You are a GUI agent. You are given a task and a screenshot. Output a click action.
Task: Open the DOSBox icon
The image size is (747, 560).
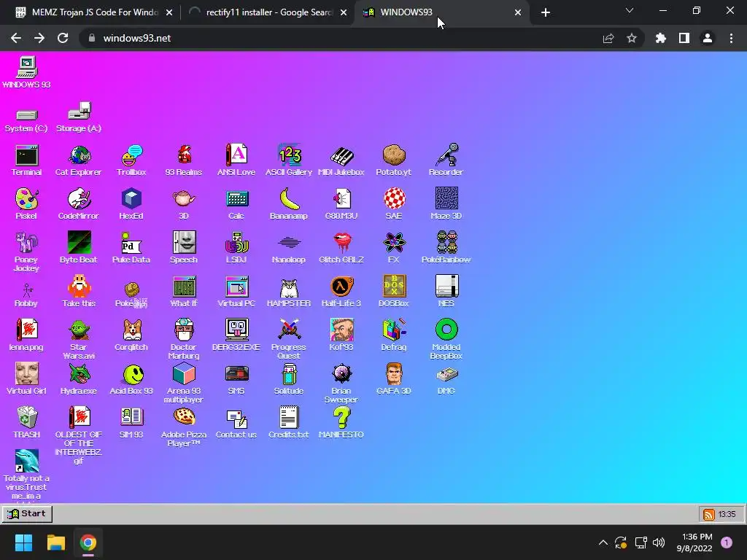[393, 292]
